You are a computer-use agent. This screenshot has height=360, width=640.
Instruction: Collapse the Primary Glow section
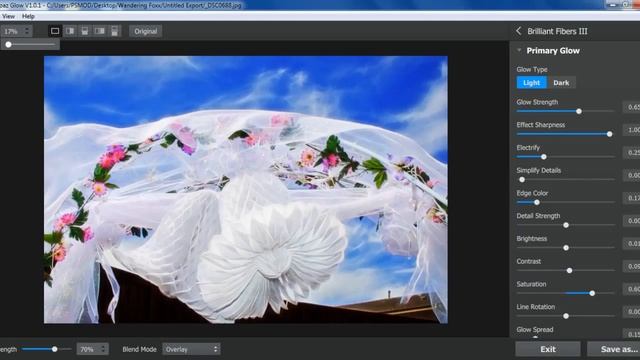point(519,51)
